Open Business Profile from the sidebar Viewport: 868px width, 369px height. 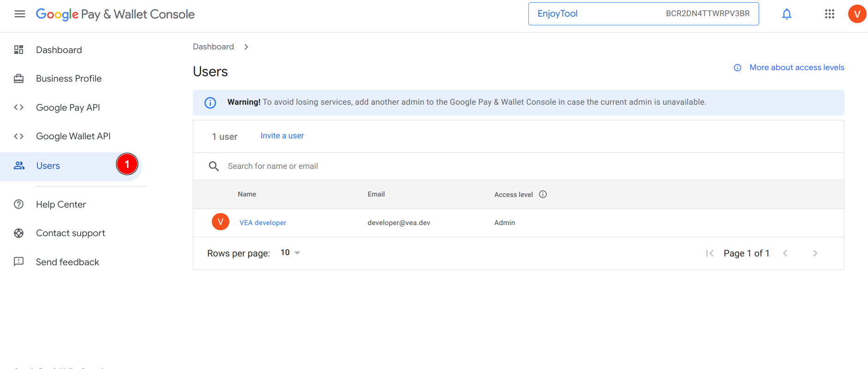tap(69, 78)
